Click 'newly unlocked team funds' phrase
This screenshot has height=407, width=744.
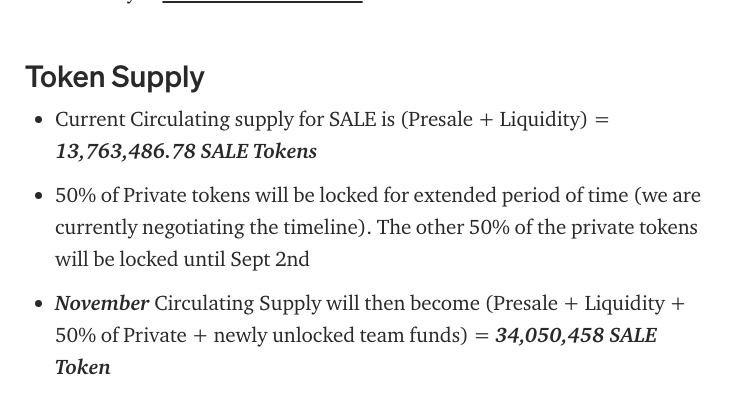(x=337, y=336)
